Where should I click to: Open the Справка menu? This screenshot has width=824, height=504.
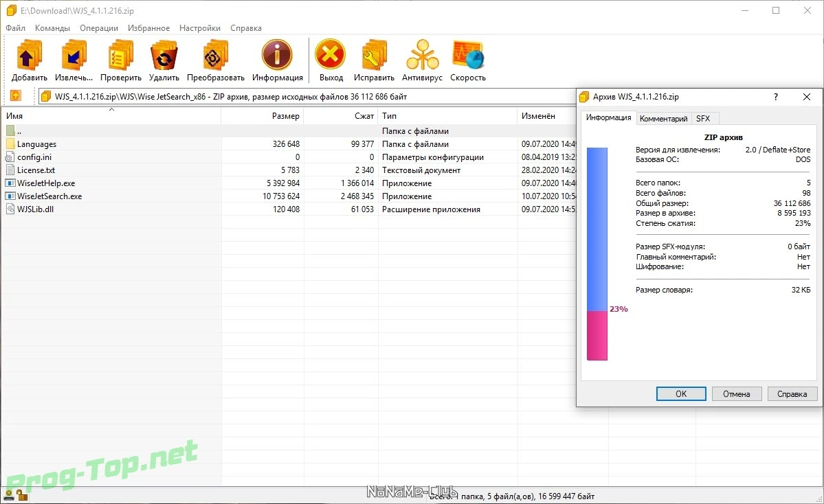pos(246,28)
